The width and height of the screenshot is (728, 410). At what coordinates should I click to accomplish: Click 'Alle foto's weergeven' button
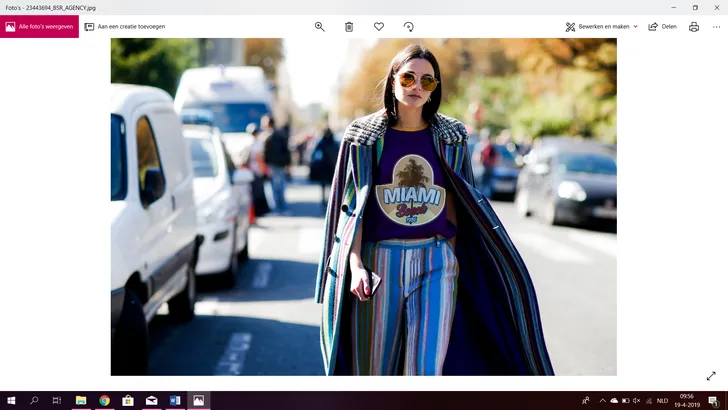click(39, 27)
